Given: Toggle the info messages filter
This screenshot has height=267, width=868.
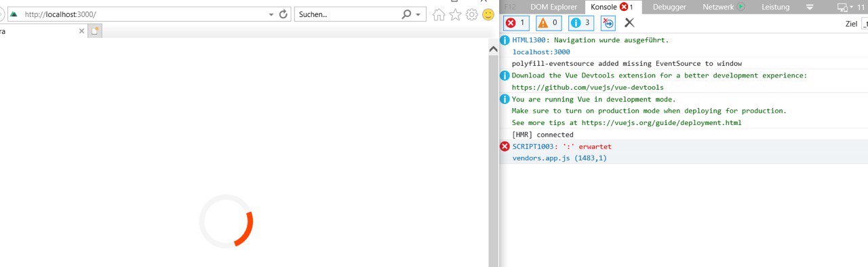Looking at the screenshot, I should tap(581, 22).
